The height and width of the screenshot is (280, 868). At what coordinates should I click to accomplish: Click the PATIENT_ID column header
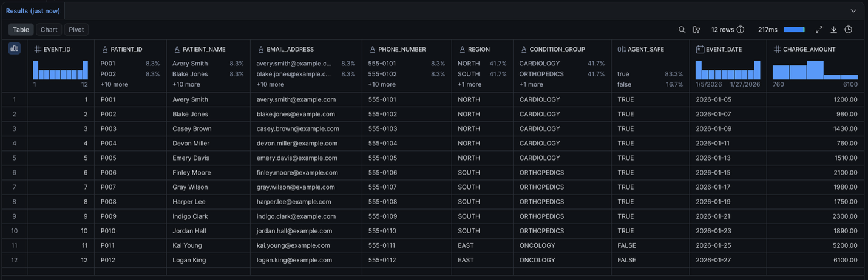coord(126,49)
